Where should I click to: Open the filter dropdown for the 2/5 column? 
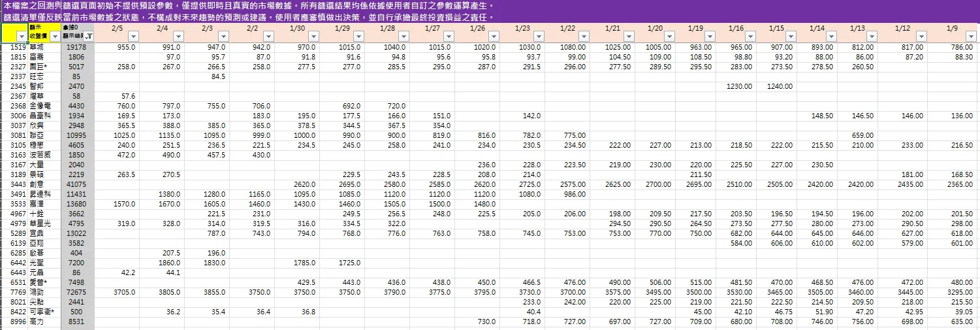click(x=133, y=37)
